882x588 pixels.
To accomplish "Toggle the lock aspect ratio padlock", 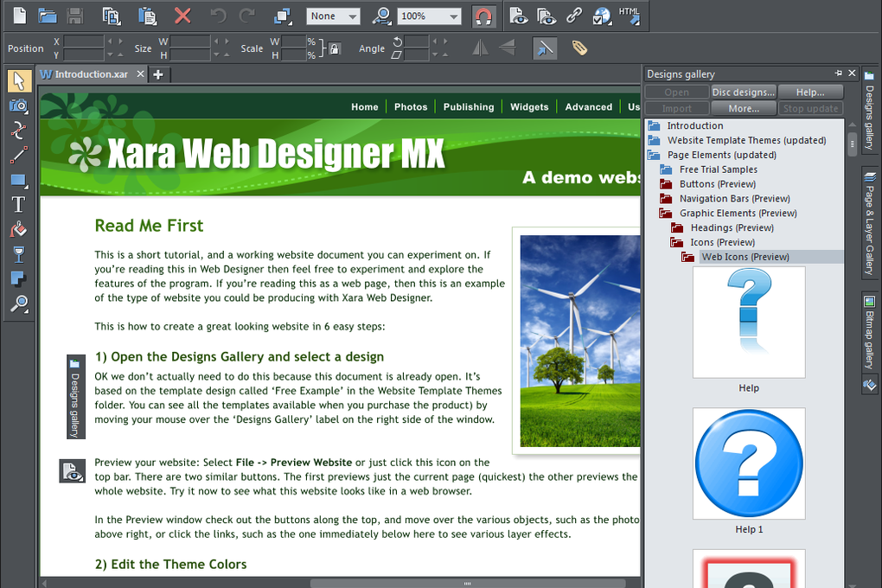I will click(x=334, y=49).
